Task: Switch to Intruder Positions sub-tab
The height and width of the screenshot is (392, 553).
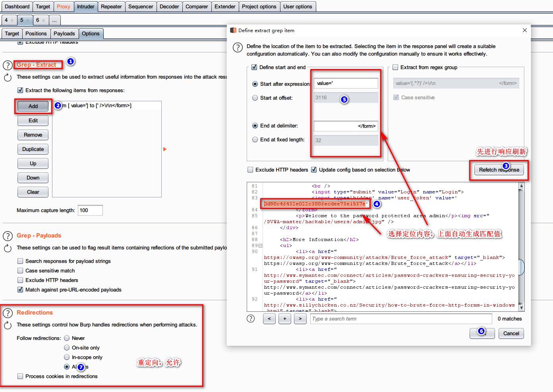Action: 36,34
